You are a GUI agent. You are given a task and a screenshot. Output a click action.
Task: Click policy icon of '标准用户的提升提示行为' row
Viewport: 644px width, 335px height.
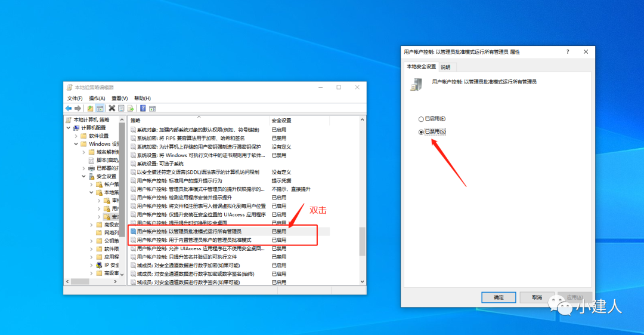(133, 181)
